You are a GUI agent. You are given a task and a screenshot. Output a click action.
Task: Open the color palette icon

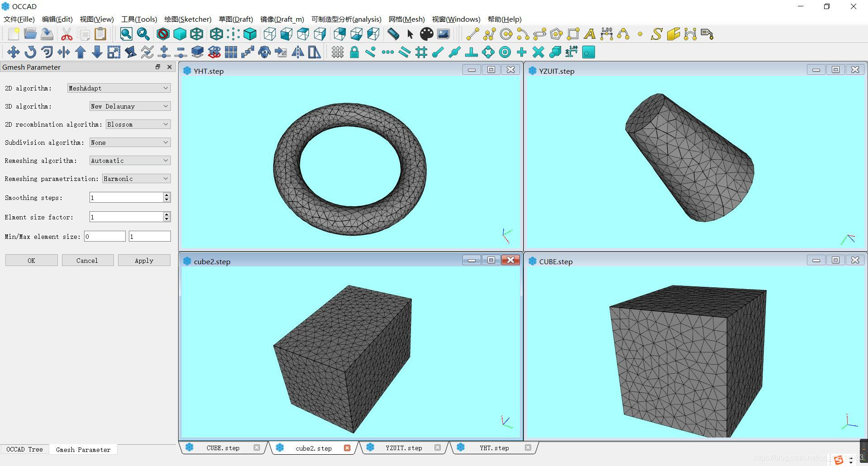pyautogui.click(x=426, y=34)
